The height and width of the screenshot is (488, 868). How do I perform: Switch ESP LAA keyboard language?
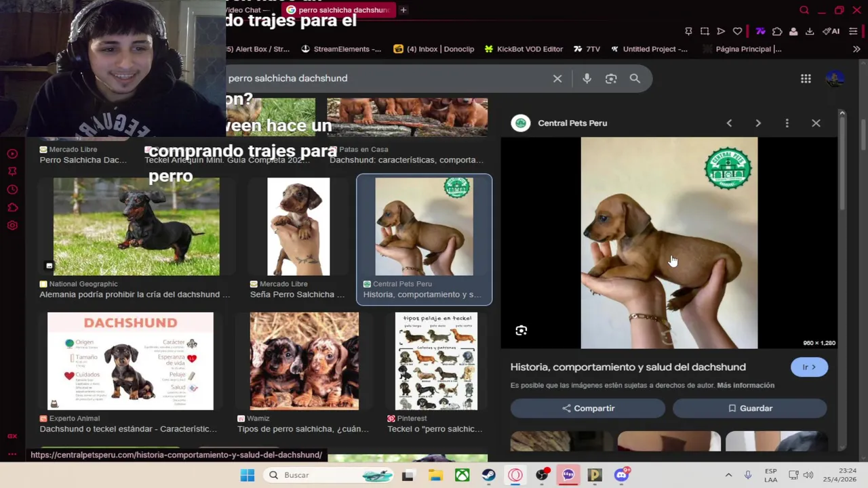pyautogui.click(x=771, y=475)
